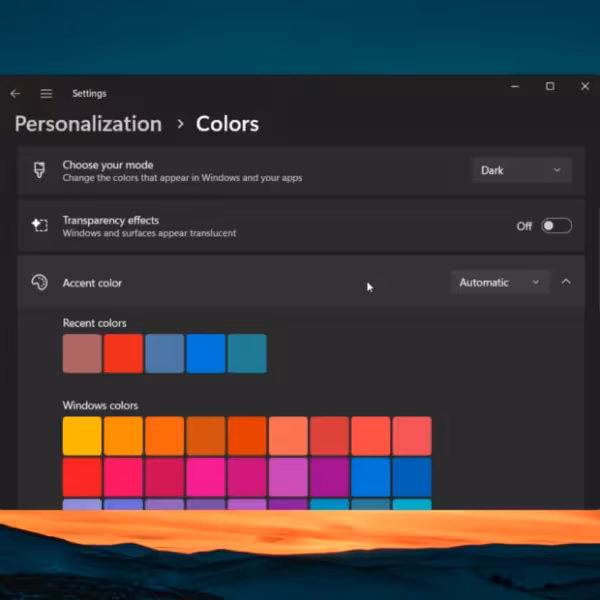
Task: Click the Colors breadcrumb heading
Action: point(227,124)
